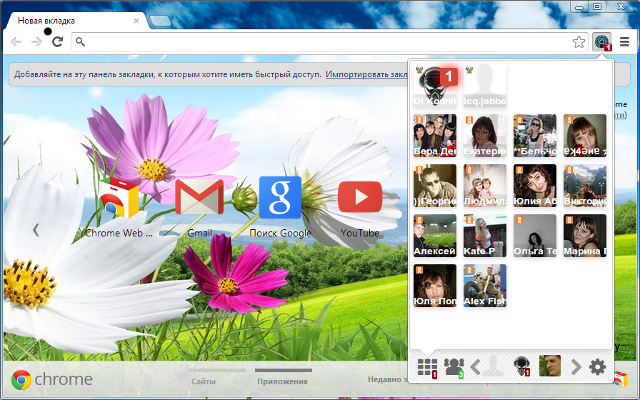This screenshot has height=400, width=640.
Task: Go to previous apps page arrow
Action: click(36, 230)
